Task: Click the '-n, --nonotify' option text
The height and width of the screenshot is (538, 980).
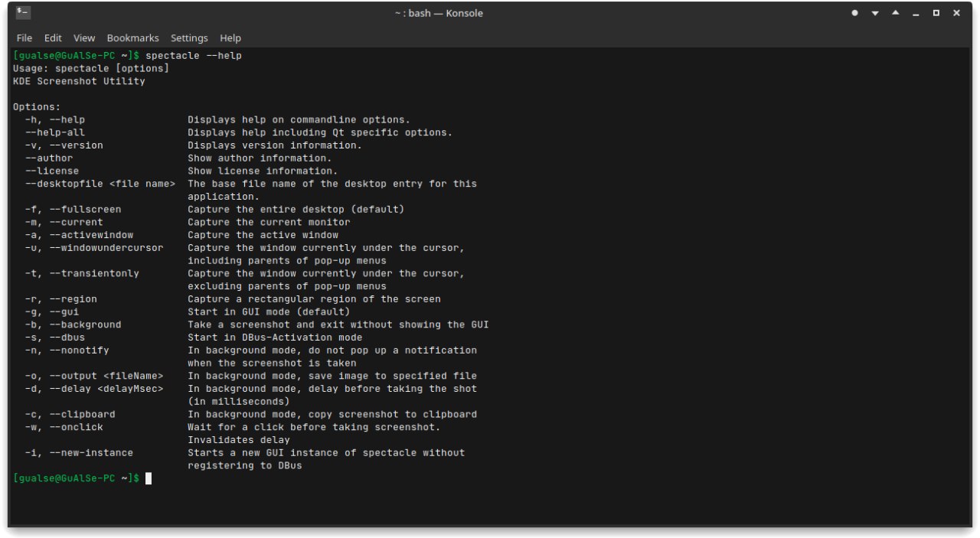Action: click(x=67, y=351)
